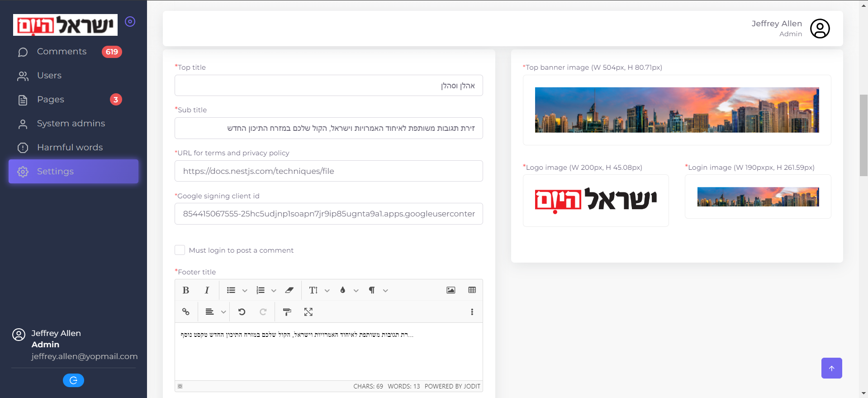The image size is (868, 398).
Task: Open Comments section in sidebar
Action: coord(73,52)
